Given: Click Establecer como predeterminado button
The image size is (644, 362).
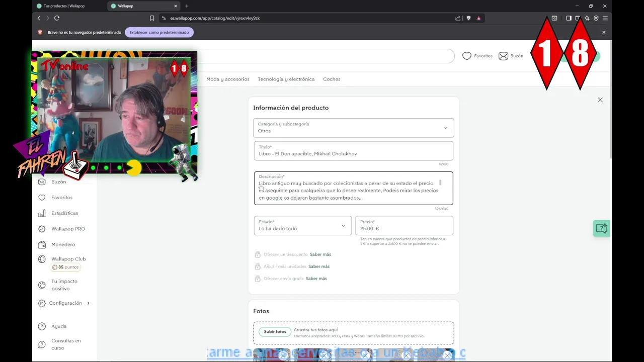Looking at the screenshot, I should click(x=159, y=32).
